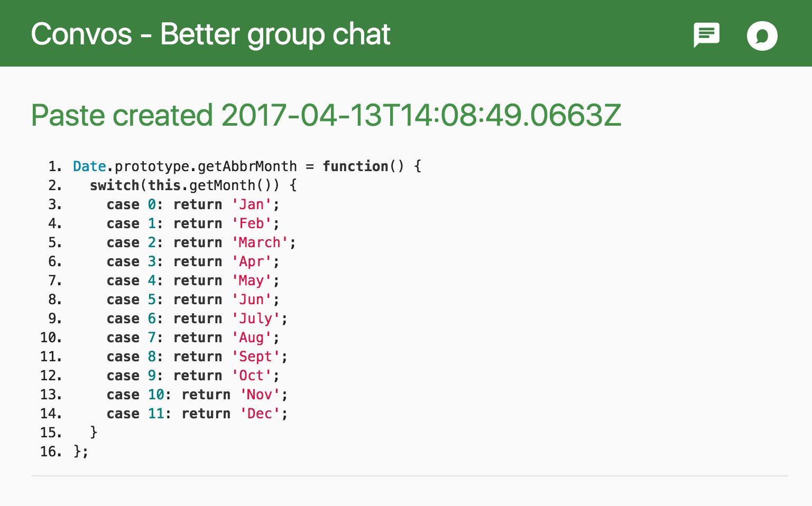Click the 'Feb' return line
812x506 pixels.
[x=193, y=223]
